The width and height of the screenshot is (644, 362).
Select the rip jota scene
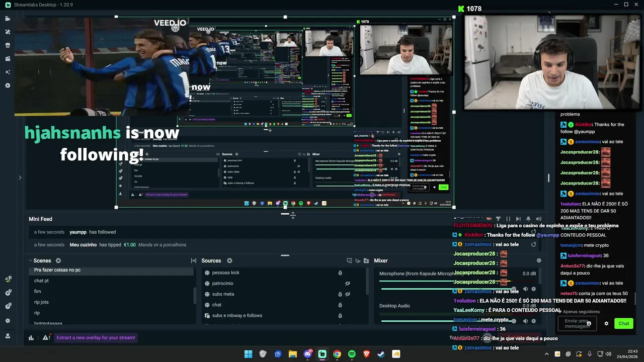(111, 302)
